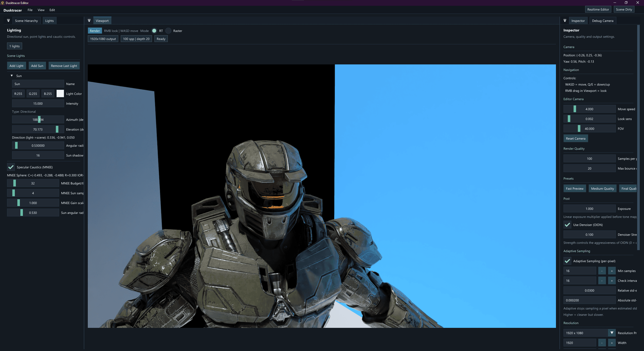
Task: Increase Width using the plus button
Action: [612, 343]
